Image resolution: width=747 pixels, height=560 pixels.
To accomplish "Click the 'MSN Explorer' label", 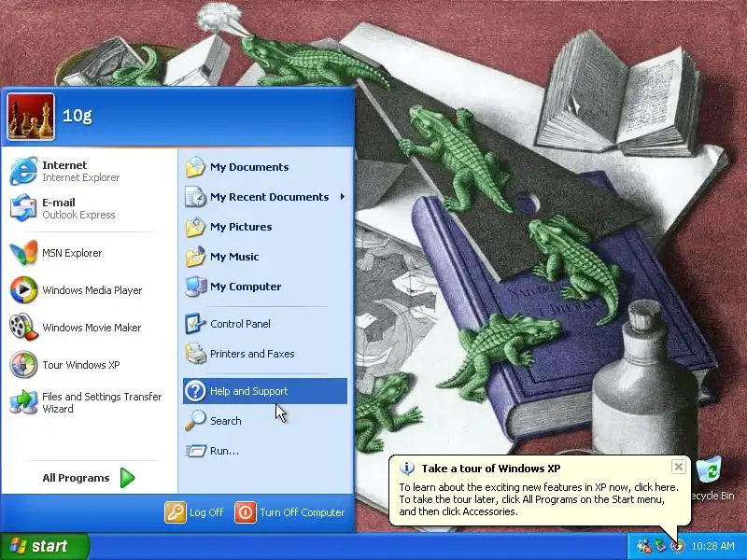I will click(72, 253).
